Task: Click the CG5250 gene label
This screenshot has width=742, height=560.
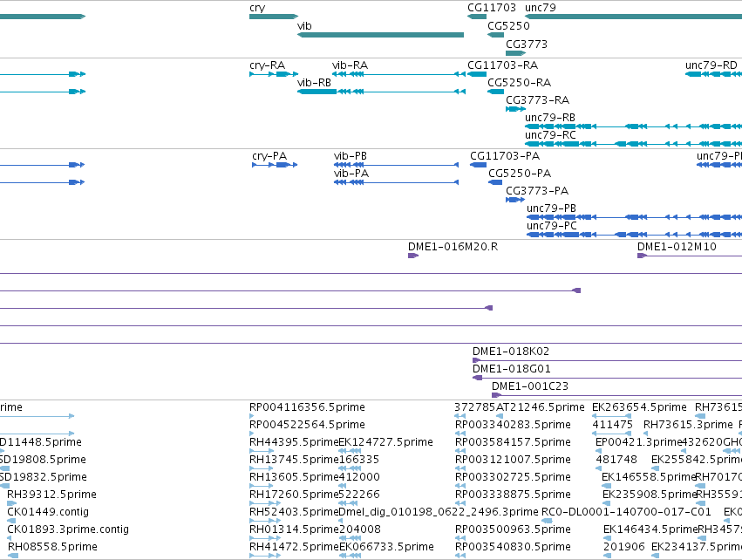Action: pyautogui.click(x=508, y=25)
